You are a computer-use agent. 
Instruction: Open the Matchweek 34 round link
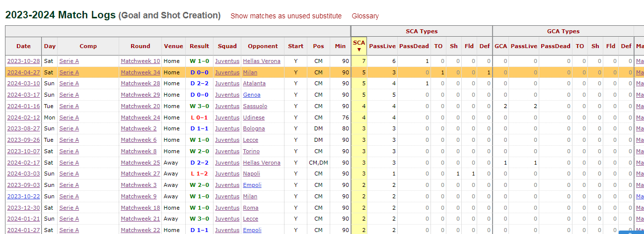(x=141, y=72)
